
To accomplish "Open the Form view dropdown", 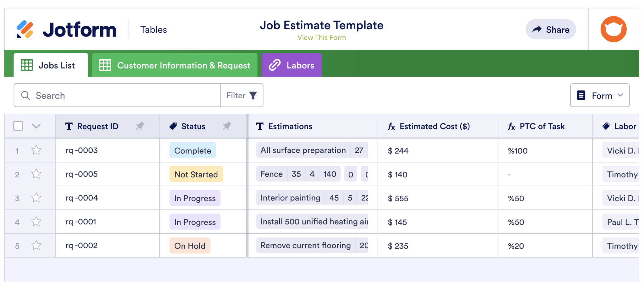I will coord(599,95).
